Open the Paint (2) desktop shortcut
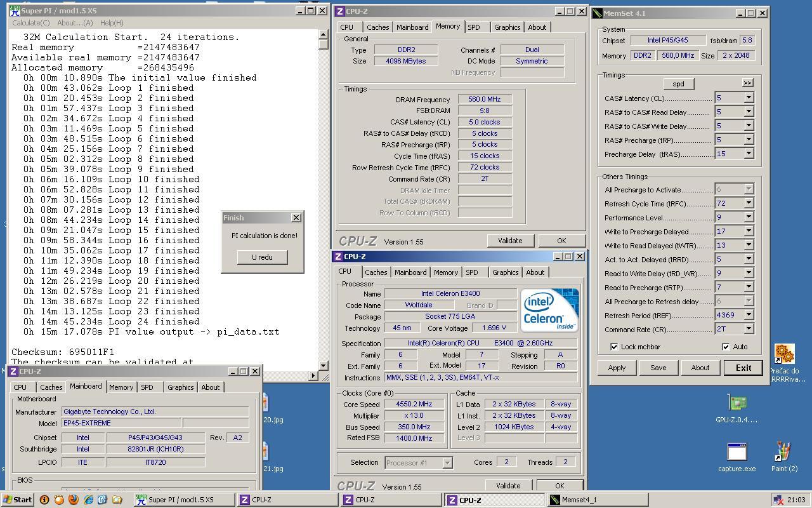The image size is (812, 508). tap(783, 452)
